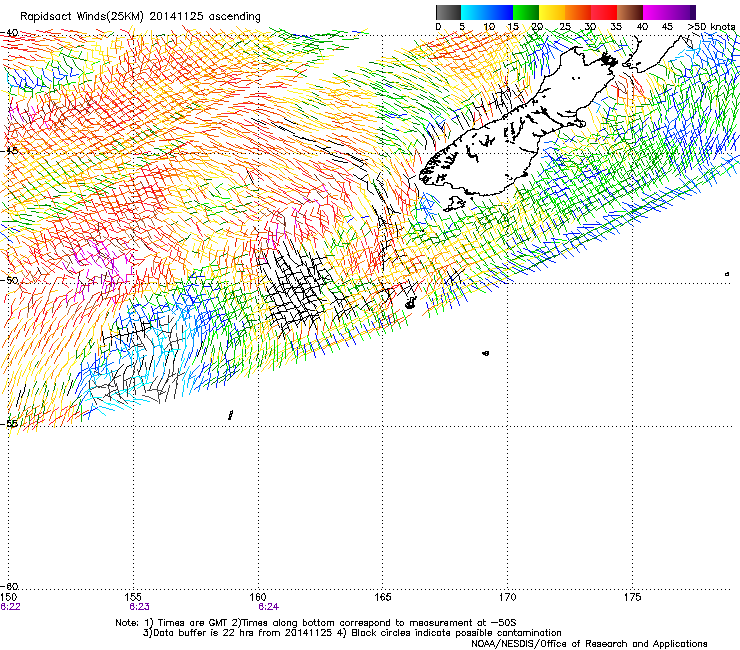Screen dimensions: 740x650
Task: Click the title 'Rapidscat Winds(25KM) 20141125 ascending'
Action: point(140,17)
